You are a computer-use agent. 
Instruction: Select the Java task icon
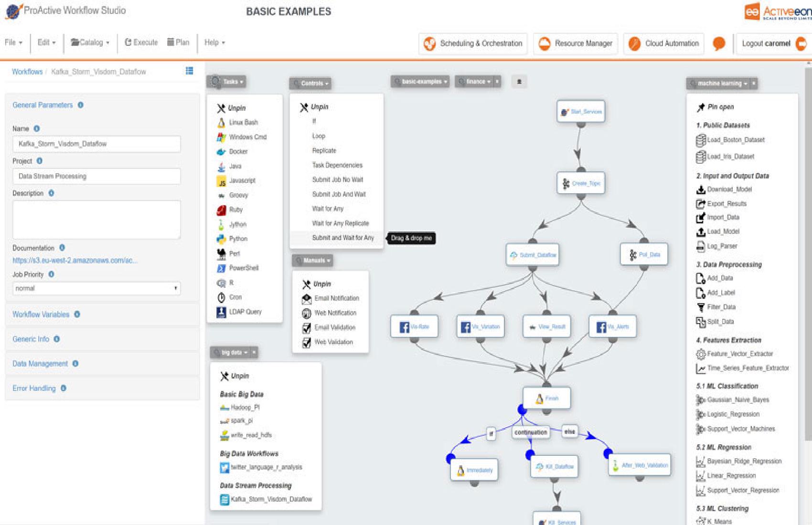(221, 167)
